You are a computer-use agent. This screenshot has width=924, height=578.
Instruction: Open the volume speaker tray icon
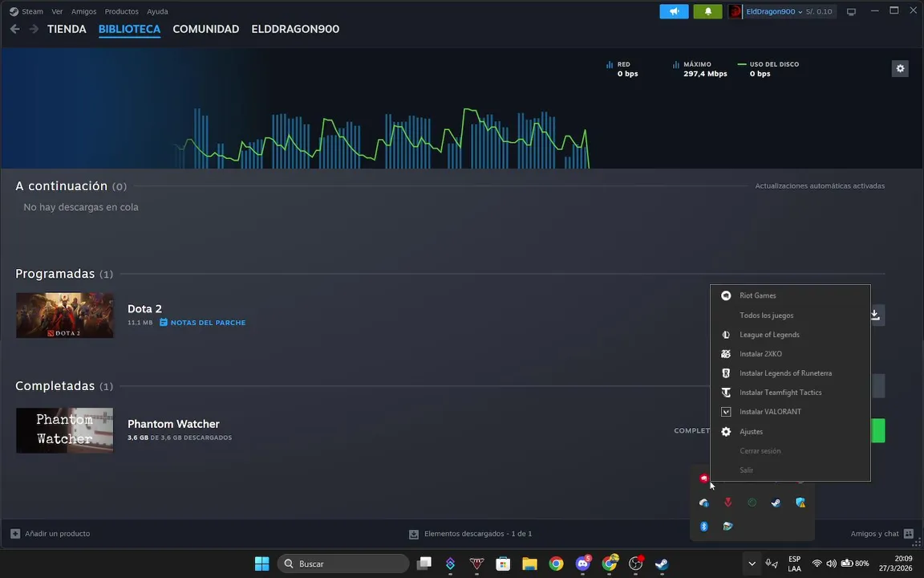click(832, 564)
